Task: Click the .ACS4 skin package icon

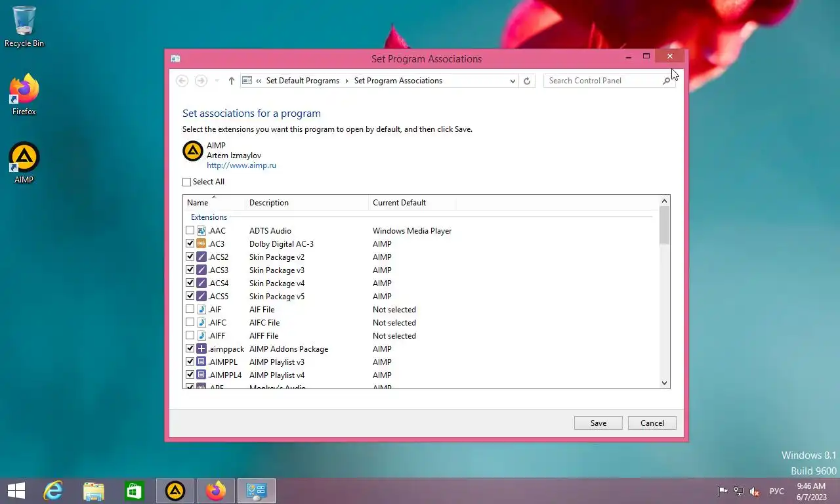Action: click(202, 283)
